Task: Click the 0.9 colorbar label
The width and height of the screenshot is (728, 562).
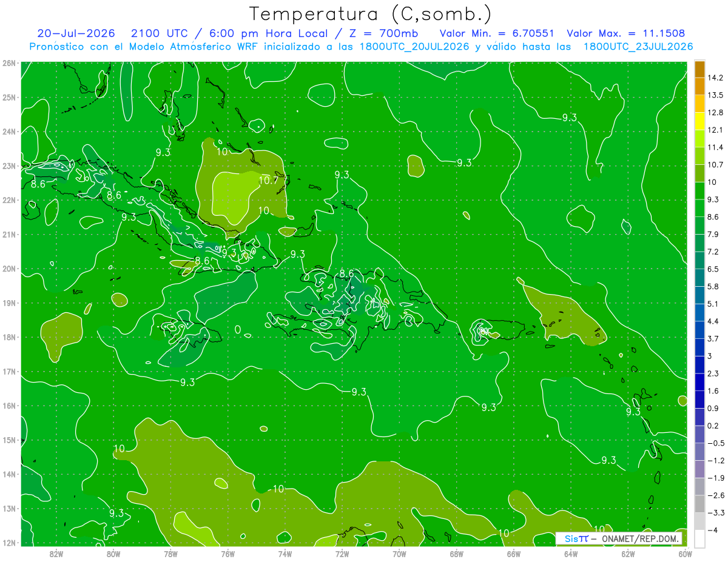Action: (x=712, y=408)
